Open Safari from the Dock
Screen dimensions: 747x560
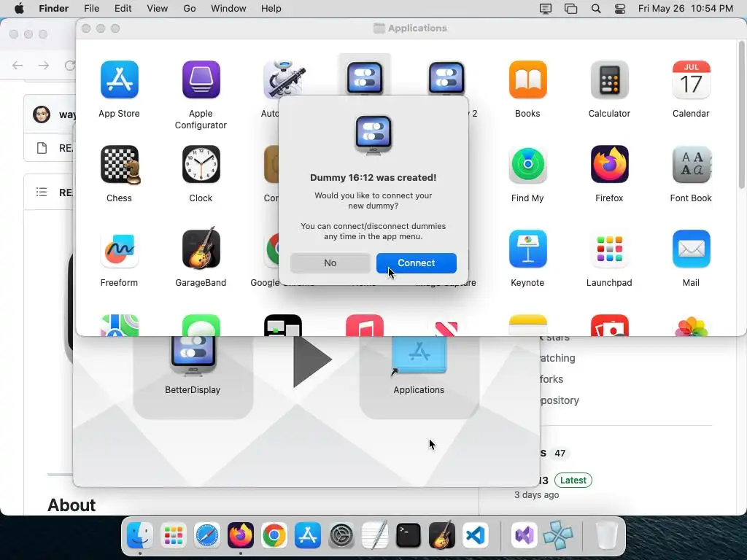pos(206,536)
